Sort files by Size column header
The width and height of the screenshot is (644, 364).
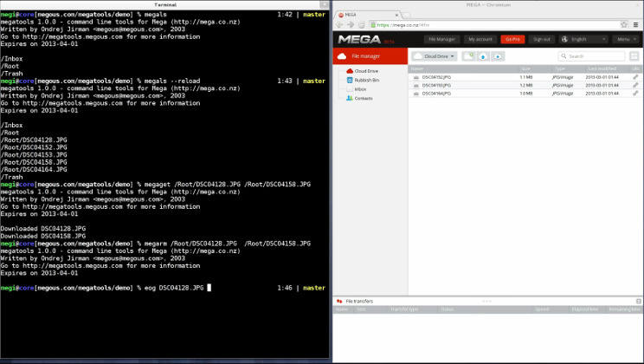point(525,68)
